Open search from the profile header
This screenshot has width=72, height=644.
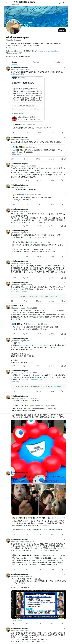tap(64, 3)
